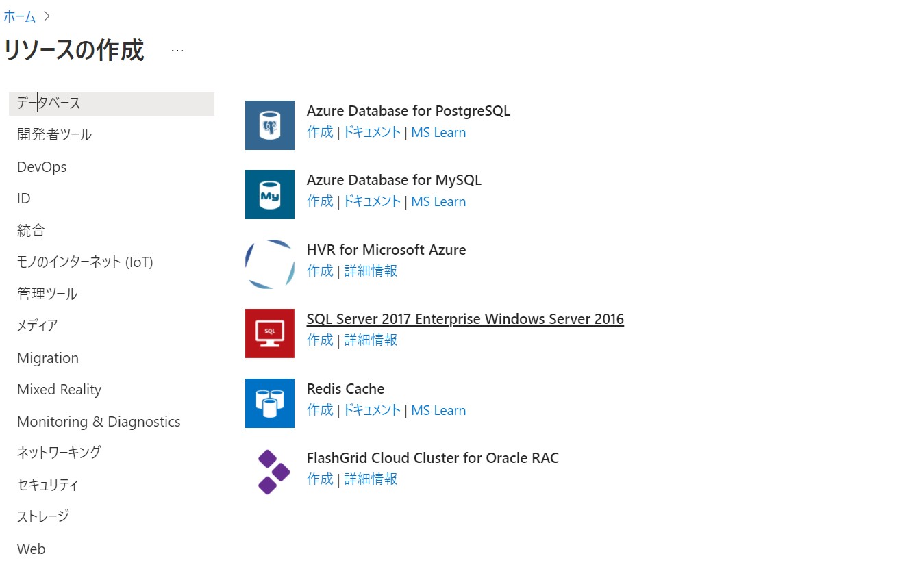Image resolution: width=924 pixels, height=567 pixels.
Task: Open MS Learn for Azure Database for MySQL
Action: point(438,202)
